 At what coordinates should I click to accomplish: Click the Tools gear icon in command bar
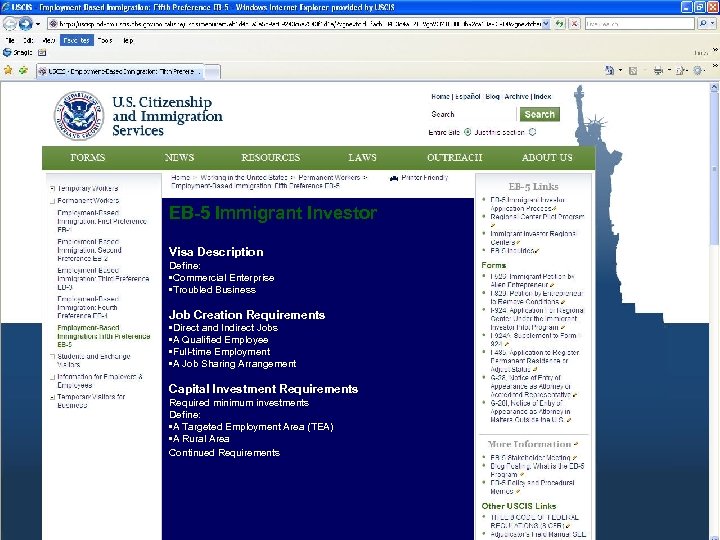(699, 70)
